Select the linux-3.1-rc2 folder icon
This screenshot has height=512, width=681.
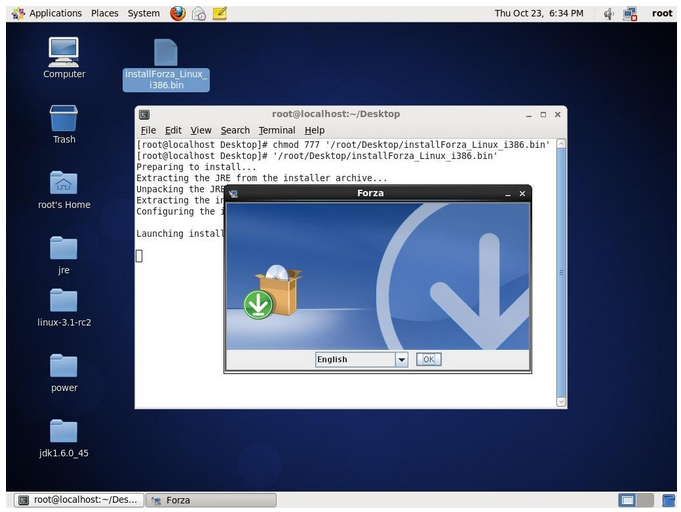64,308
